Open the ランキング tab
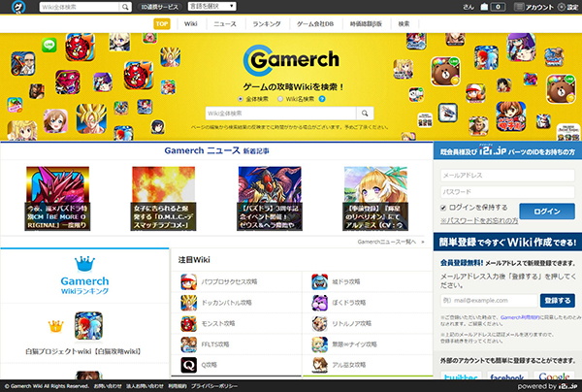The width and height of the screenshot is (582, 392). tap(267, 23)
